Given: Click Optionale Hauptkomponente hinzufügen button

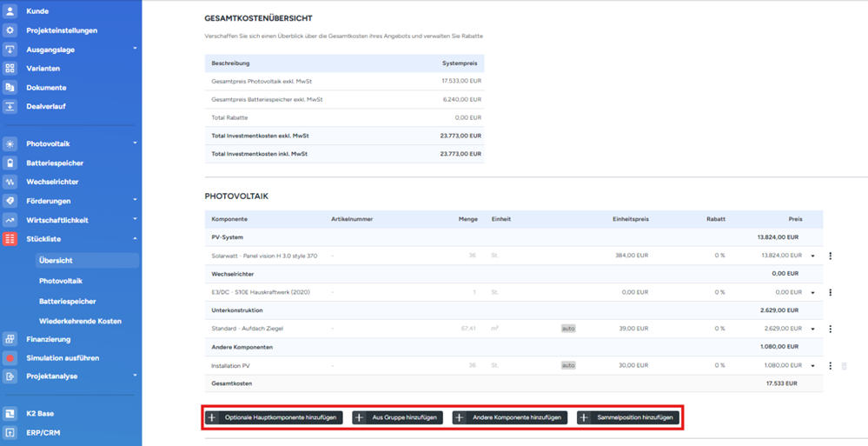Looking at the screenshot, I should click(x=274, y=418).
